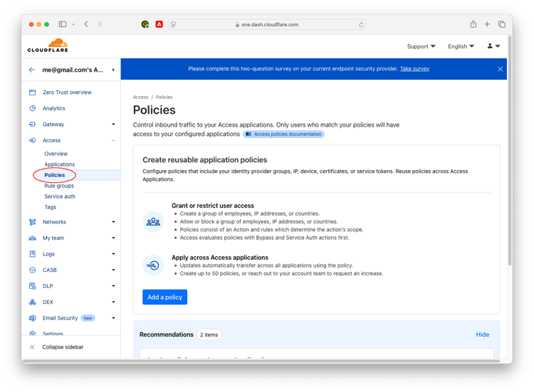534x392 pixels.
Task: Click the Logs sidebar icon
Action: click(x=32, y=254)
